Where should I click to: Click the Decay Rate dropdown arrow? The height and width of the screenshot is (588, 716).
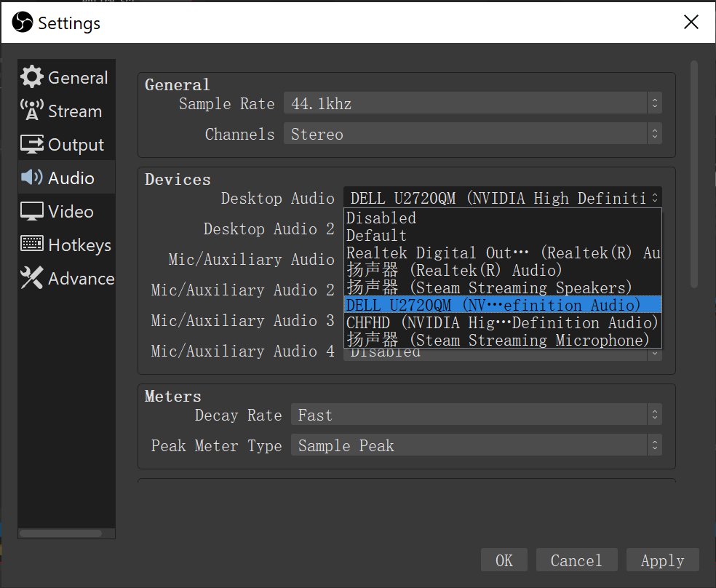[x=654, y=415]
